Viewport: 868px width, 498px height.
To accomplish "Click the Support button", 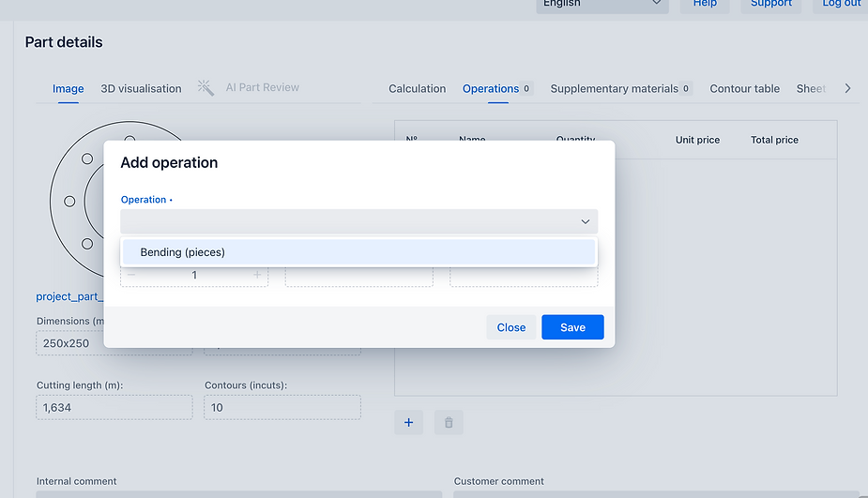I will coord(771,5).
